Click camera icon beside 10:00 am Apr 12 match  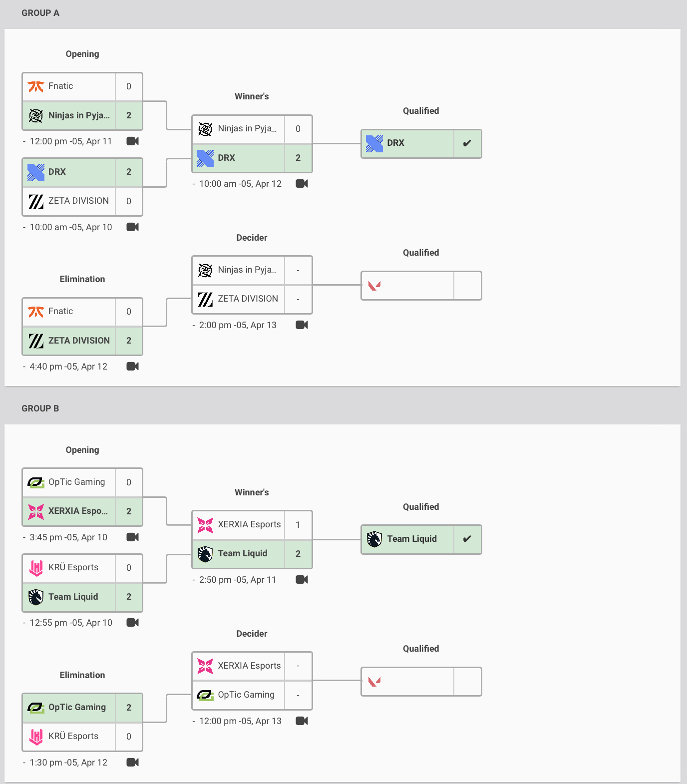coord(302,184)
